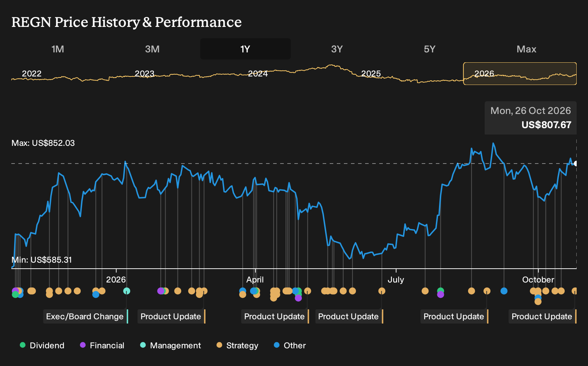Jump to 2022 in the overview strip
Screen dimensions: 588x366
click(x=32, y=74)
